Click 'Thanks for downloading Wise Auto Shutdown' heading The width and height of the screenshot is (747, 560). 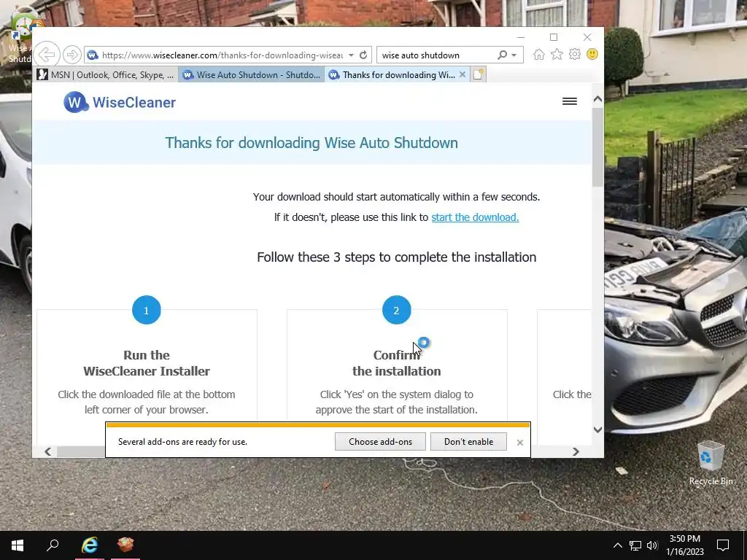(x=311, y=143)
